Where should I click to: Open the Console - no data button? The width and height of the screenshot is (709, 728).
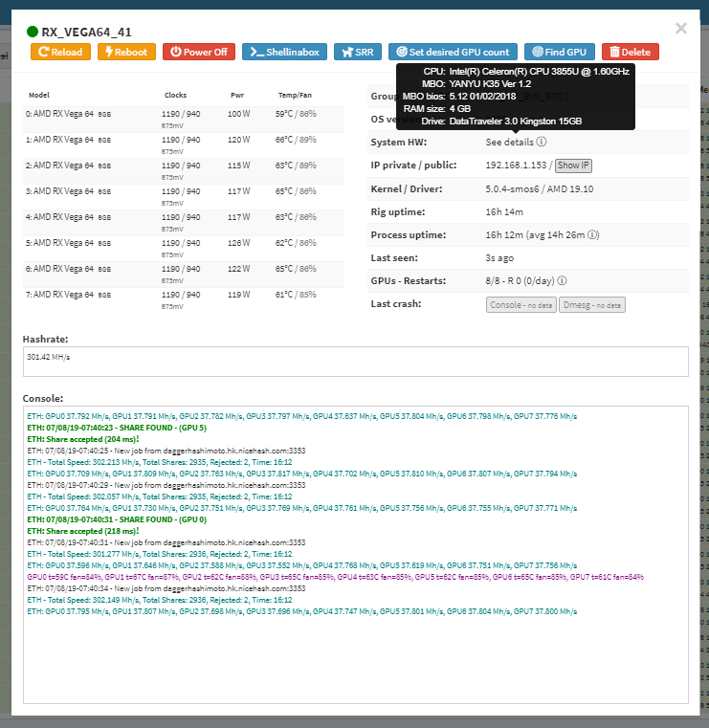click(x=521, y=305)
